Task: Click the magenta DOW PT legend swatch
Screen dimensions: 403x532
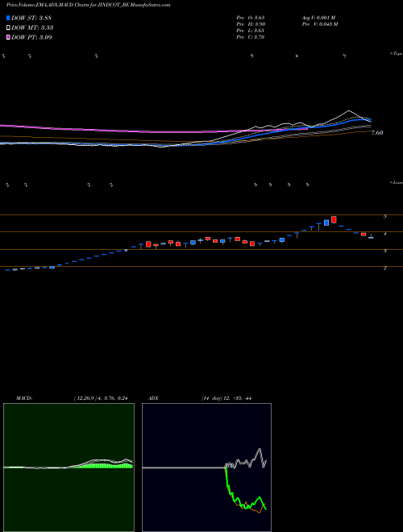Action: click(x=9, y=37)
